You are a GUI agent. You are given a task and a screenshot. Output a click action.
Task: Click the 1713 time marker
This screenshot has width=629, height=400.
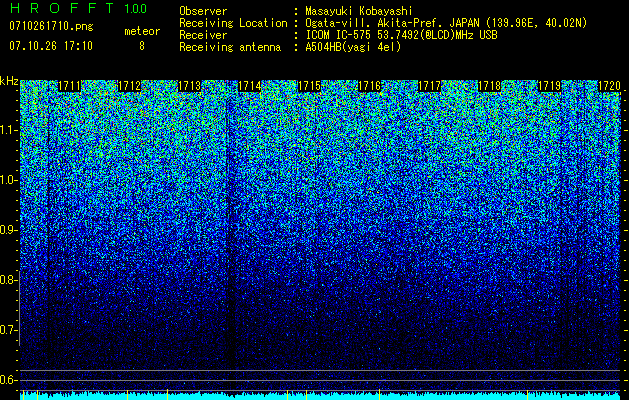click(189, 86)
